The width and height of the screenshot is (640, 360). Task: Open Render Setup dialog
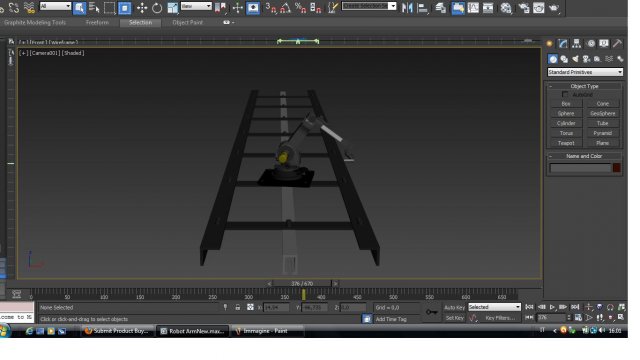tap(524, 8)
